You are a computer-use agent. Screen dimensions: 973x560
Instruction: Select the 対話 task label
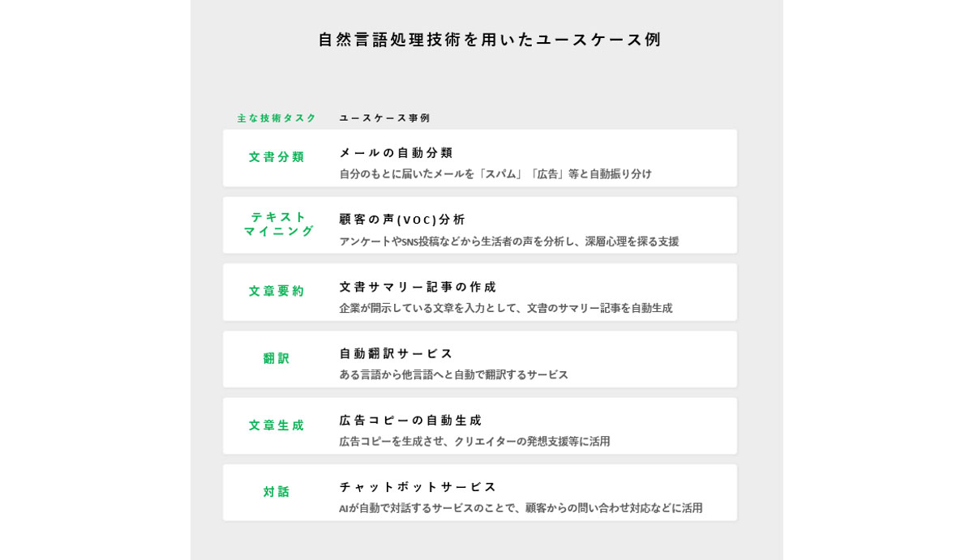point(276,491)
